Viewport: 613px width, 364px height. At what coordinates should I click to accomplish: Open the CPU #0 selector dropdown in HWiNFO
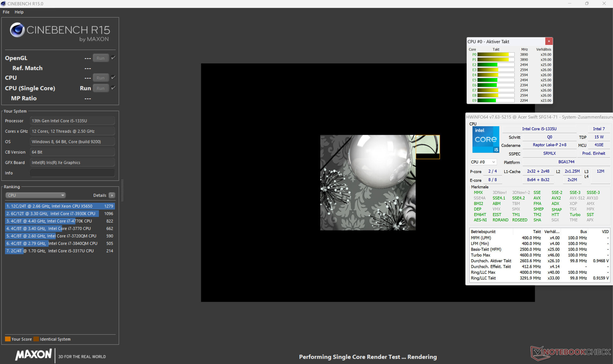pyautogui.click(x=483, y=162)
